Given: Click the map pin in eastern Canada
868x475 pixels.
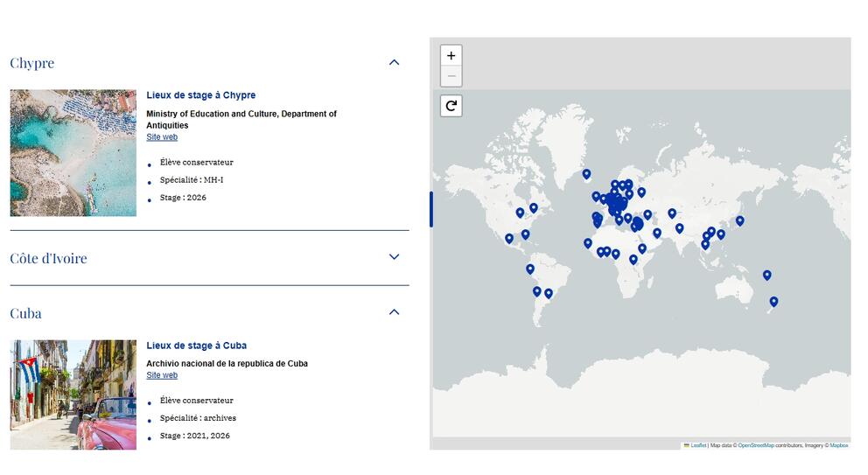Looking at the screenshot, I should (x=533, y=208).
